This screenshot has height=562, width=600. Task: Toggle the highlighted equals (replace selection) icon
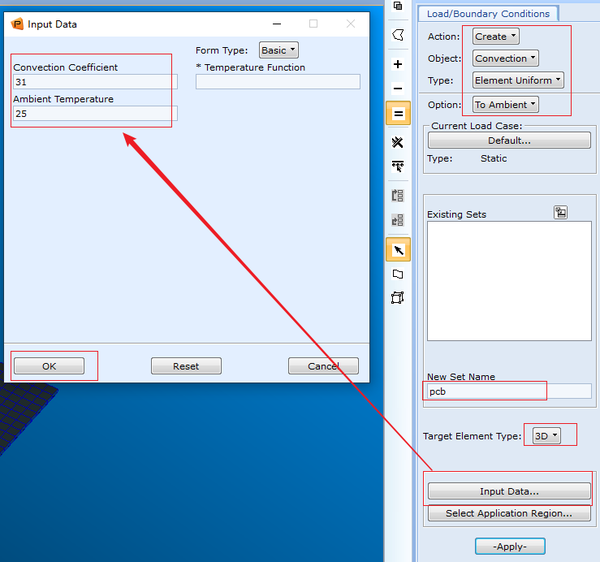398,114
